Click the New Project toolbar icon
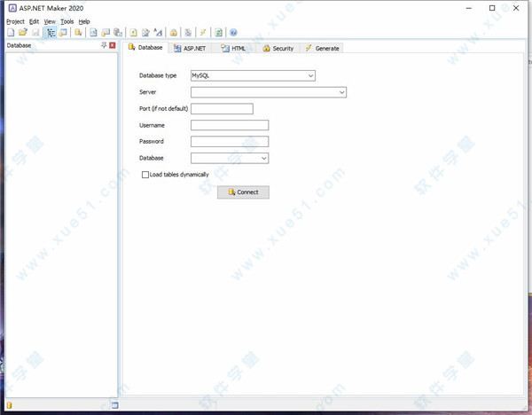Screen dimensions: 532x415 pos(11,33)
